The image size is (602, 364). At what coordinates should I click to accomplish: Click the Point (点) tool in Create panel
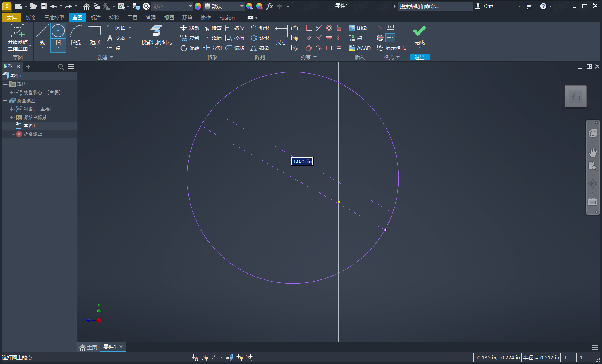114,48
